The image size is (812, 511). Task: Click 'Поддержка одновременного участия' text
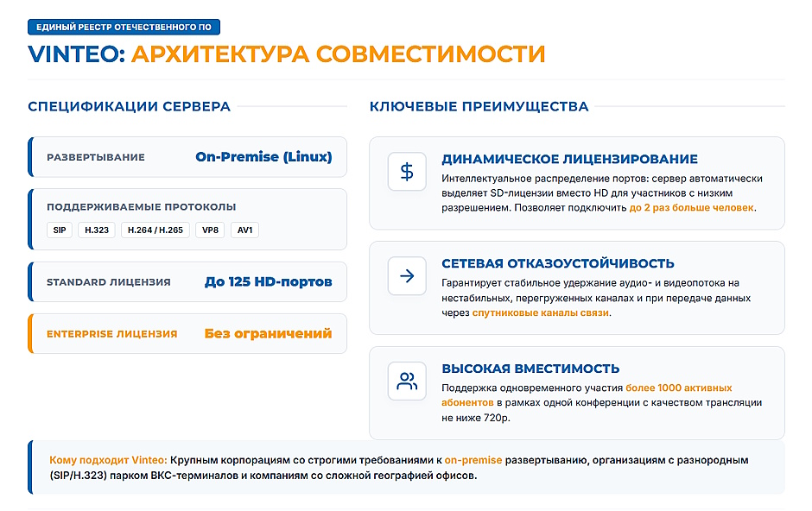[532, 388]
